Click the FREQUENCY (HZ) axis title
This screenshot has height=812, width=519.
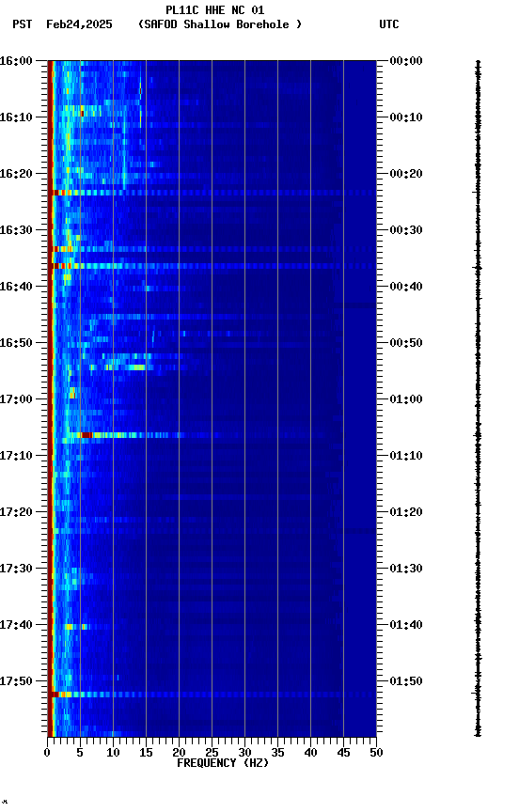point(223,764)
